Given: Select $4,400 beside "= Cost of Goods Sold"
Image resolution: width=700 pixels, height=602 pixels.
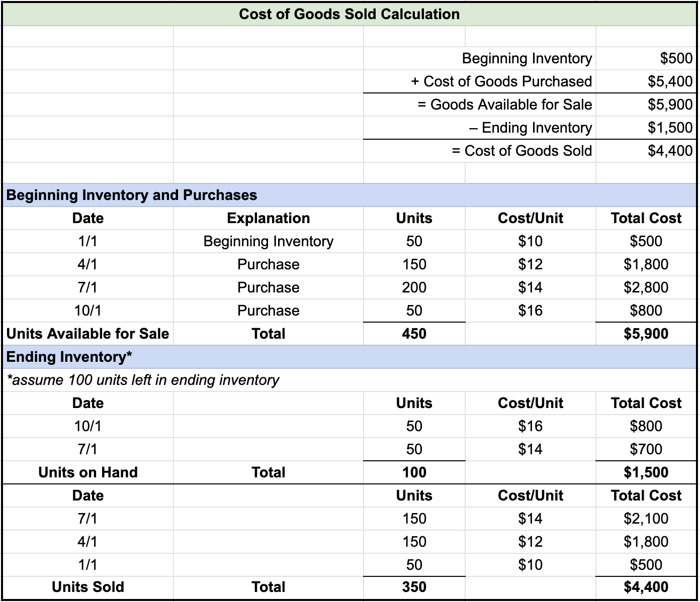Looking at the screenshot, I should [670, 151].
